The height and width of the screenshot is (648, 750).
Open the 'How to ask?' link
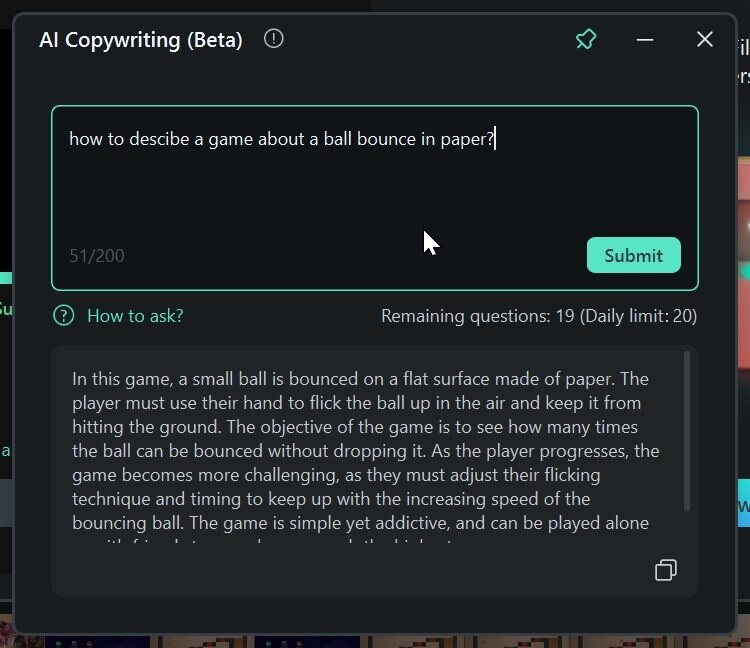point(135,316)
